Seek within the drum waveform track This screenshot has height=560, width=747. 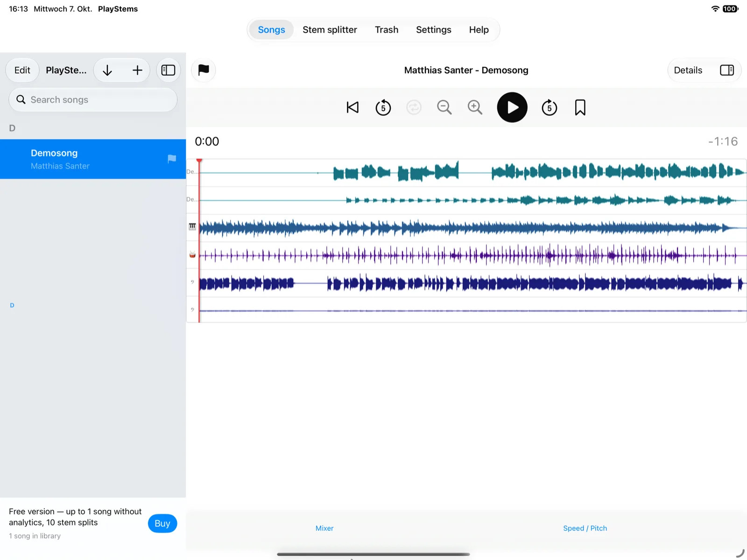[473, 255]
